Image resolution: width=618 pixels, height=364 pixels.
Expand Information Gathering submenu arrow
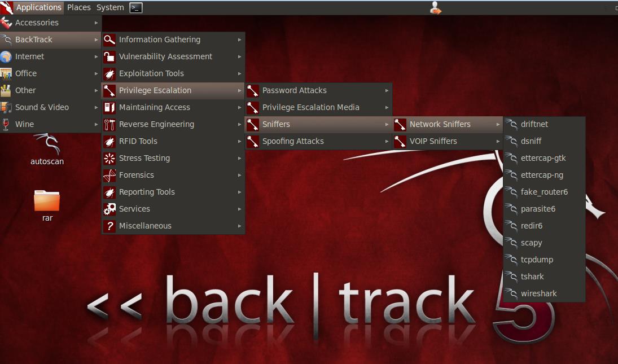point(240,40)
